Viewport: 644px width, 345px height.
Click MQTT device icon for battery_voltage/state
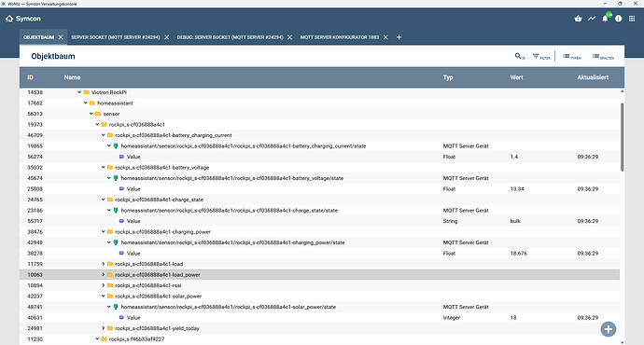[x=116, y=178]
